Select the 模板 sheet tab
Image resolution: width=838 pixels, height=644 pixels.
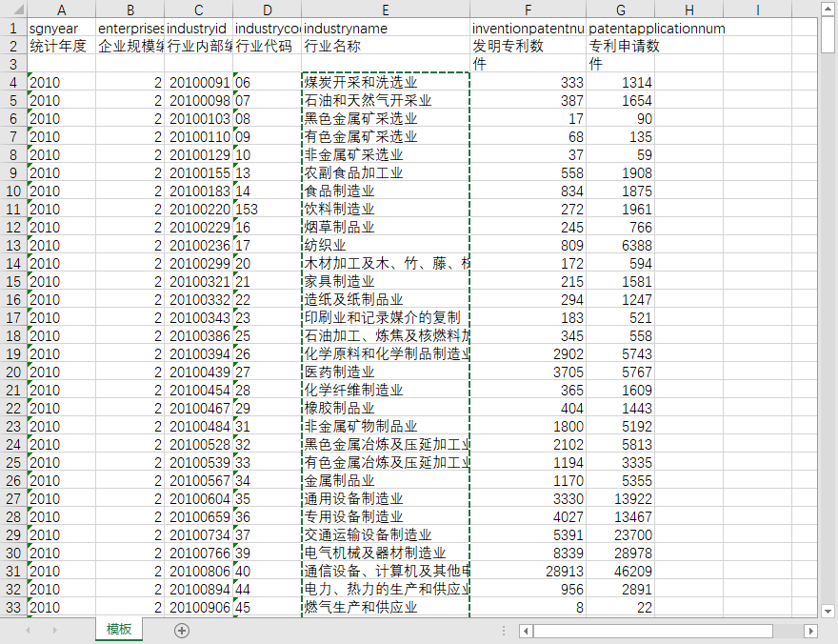pyautogui.click(x=119, y=629)
